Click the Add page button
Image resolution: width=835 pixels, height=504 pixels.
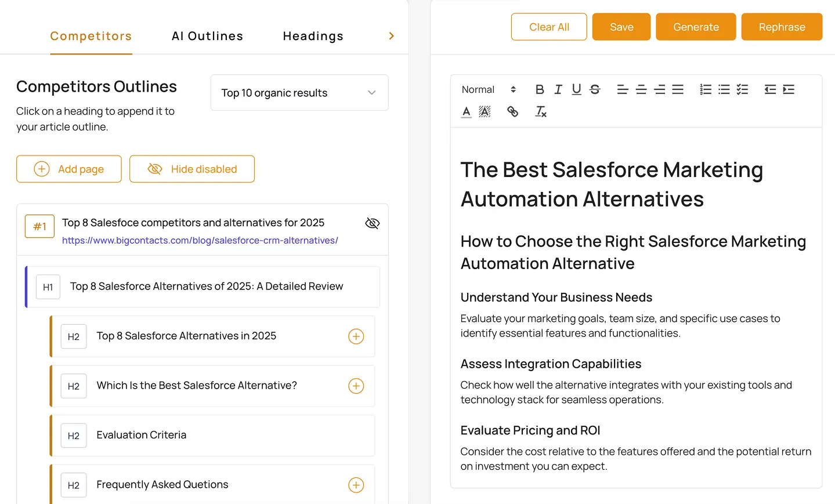(69, 169)
